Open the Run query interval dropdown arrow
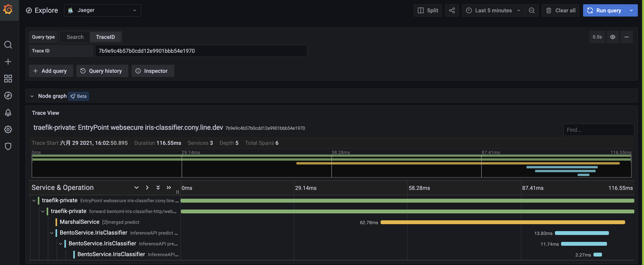This screenshot has height=265, width=644. click(631, 10)
